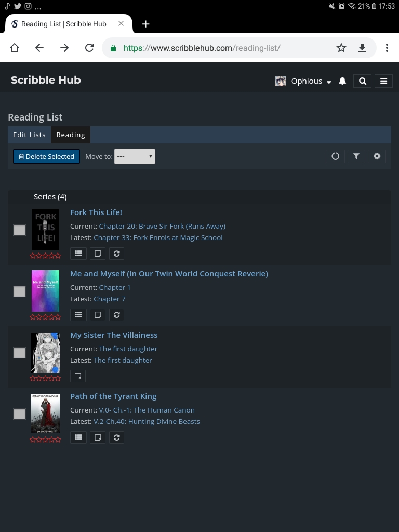Open current chapter The first daughter
This screenshot has height=532, width=399.
pos(128,349)
